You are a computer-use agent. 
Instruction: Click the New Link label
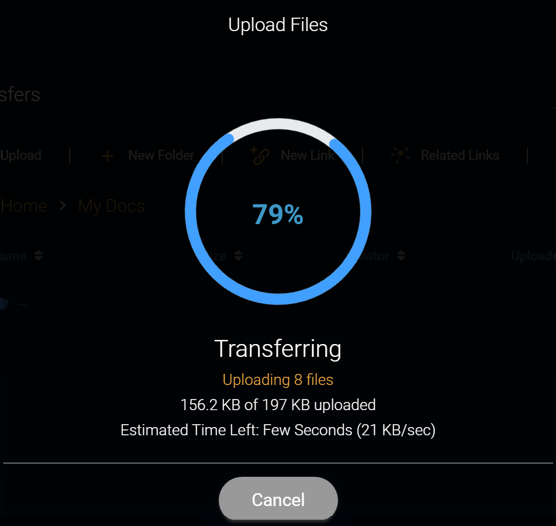tap(307, 155)
